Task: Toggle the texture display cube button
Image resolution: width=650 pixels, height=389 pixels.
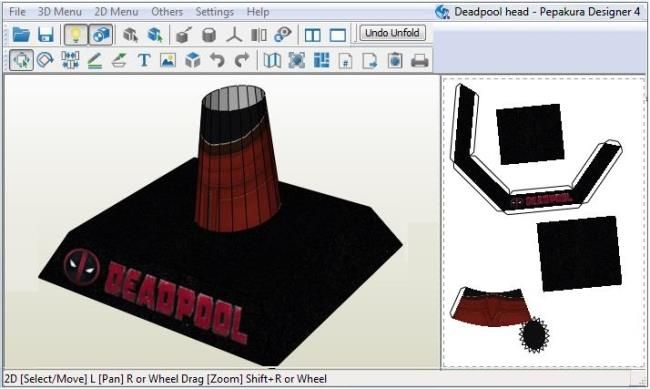Action: 101,34
